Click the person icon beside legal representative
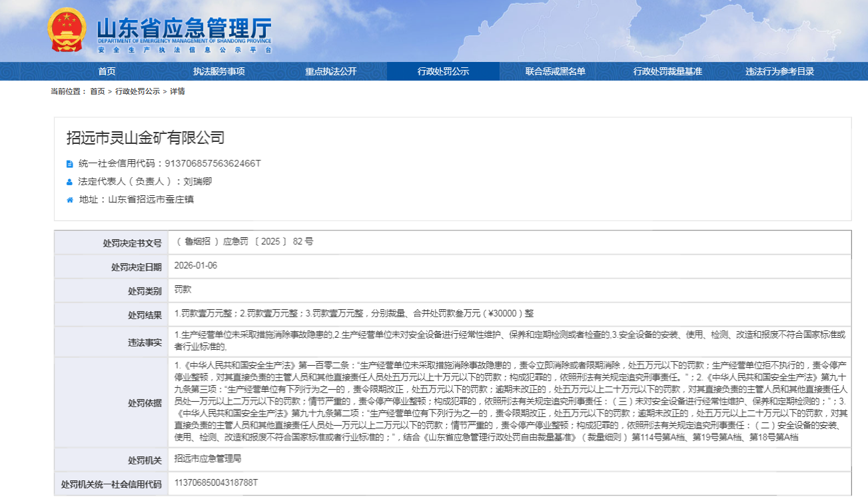Screen dimensions: 868x501 pos(69,181)
